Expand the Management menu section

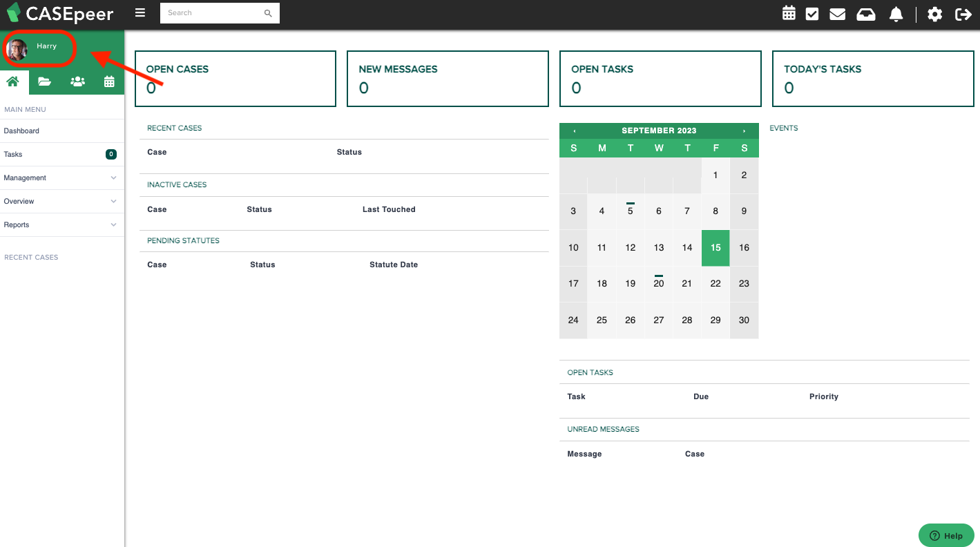tap(62, 177)
